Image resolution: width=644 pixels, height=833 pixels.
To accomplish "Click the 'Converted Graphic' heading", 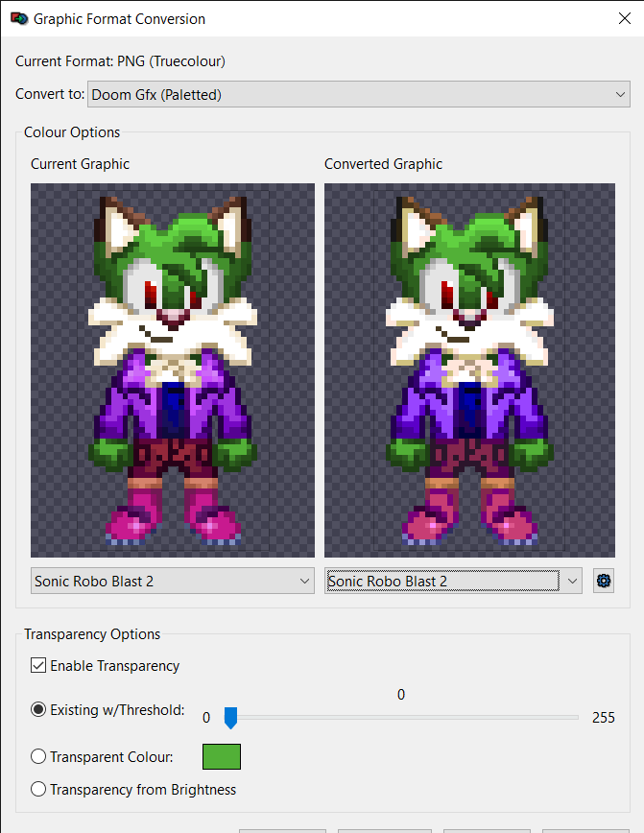I will pos(384,164).
